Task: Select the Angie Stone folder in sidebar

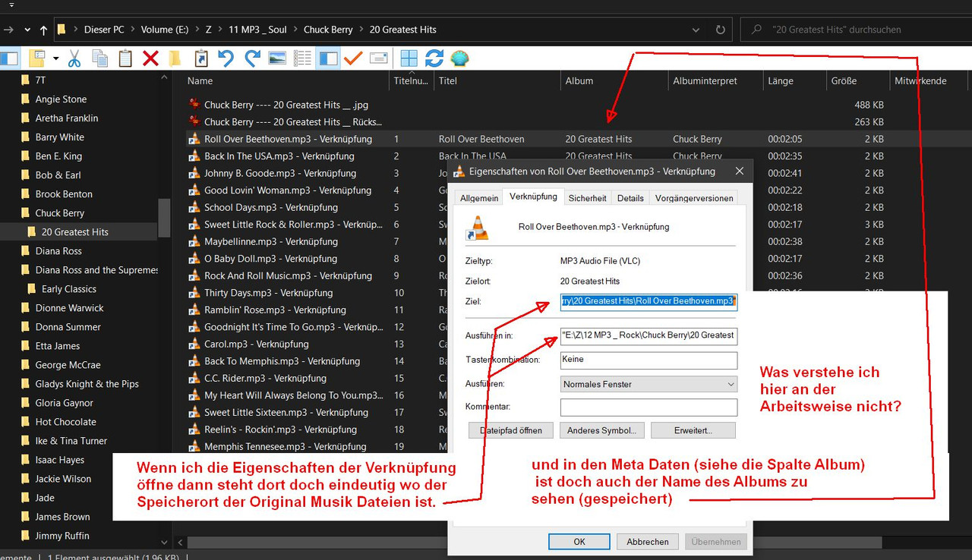Action: [x=61, y=99]
